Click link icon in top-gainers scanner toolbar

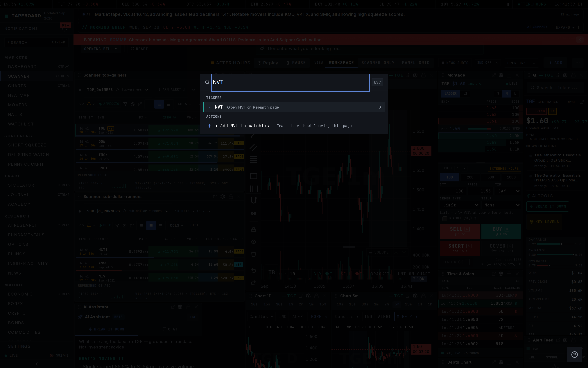pos(82,104)
